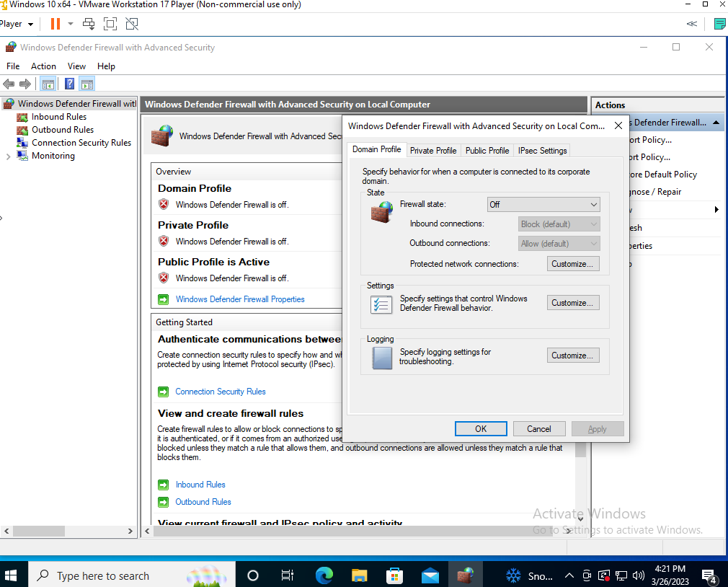This screenshot has height=587, width=728.
Task: Open the Inbound connections dropdown
Action: [x=559, y=224]
